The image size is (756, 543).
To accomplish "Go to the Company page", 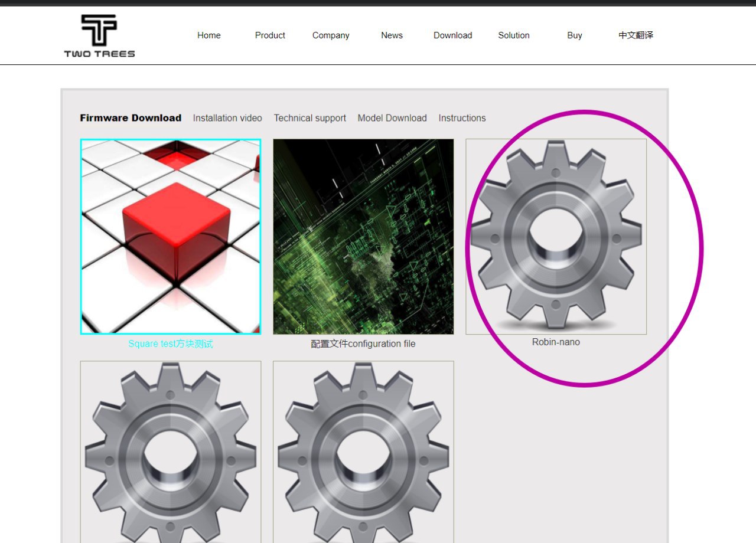I will click(x=331, y=35).
